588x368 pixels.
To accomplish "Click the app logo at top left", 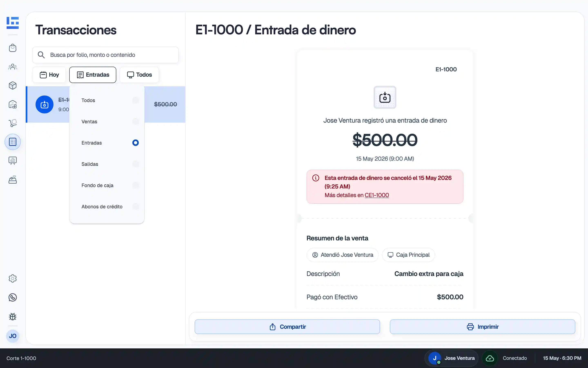I will pos(13,23).
